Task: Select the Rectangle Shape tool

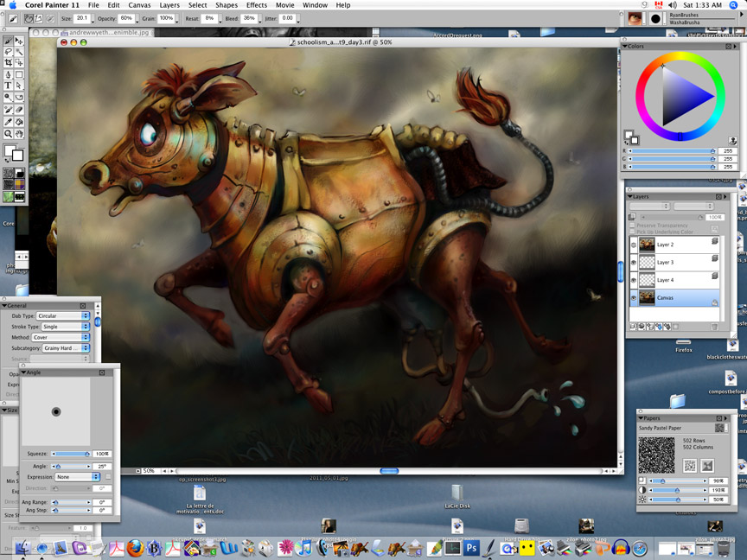Action: [19, 75]
